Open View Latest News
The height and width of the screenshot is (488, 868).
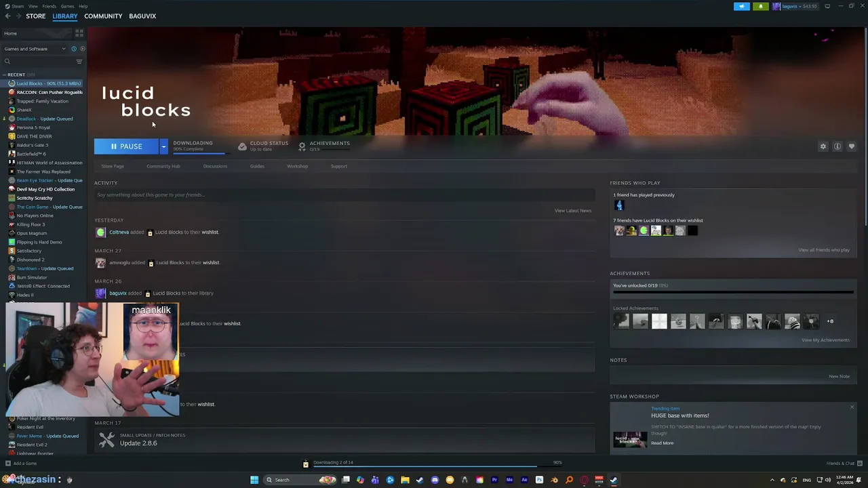[573, 211]
